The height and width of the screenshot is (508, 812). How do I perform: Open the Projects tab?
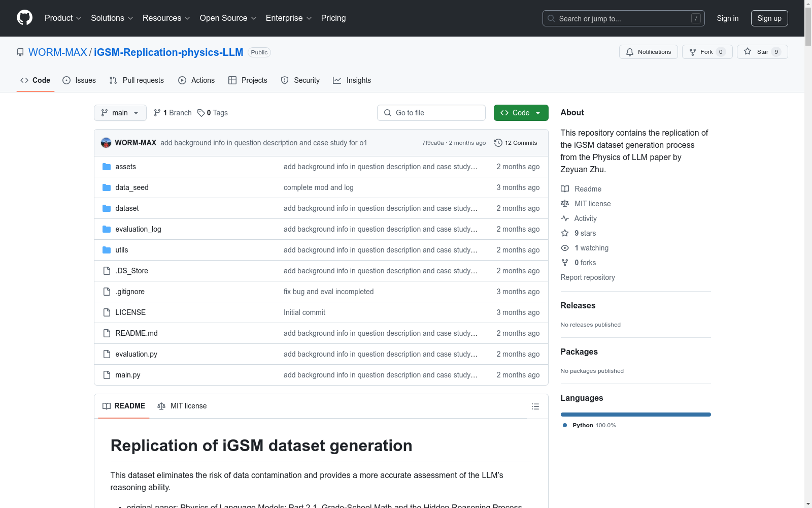point(248,80)
